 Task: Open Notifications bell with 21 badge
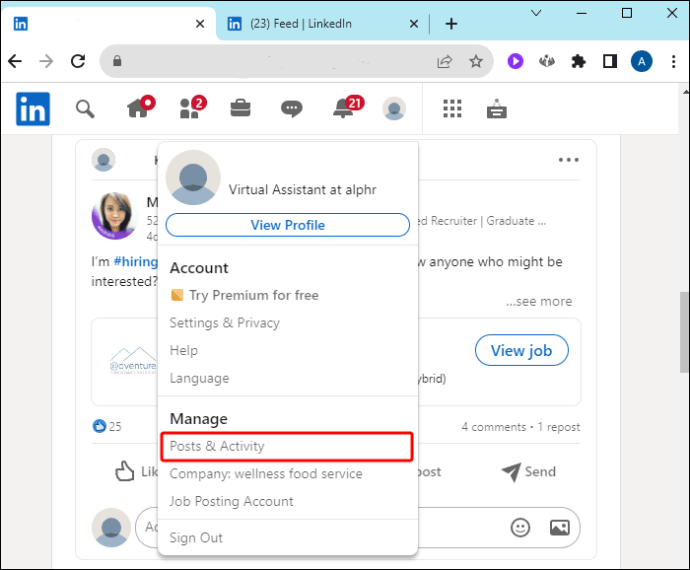point(348,107)
